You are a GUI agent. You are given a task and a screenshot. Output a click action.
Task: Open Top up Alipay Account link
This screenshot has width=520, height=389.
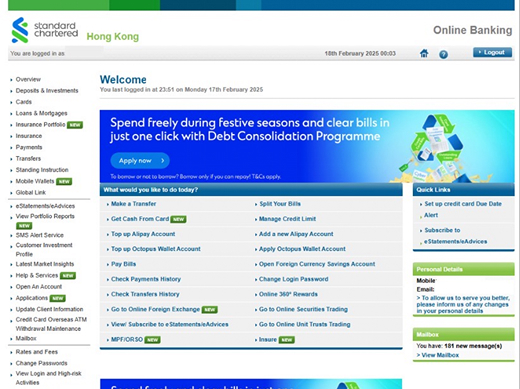[x=143, y=234]
